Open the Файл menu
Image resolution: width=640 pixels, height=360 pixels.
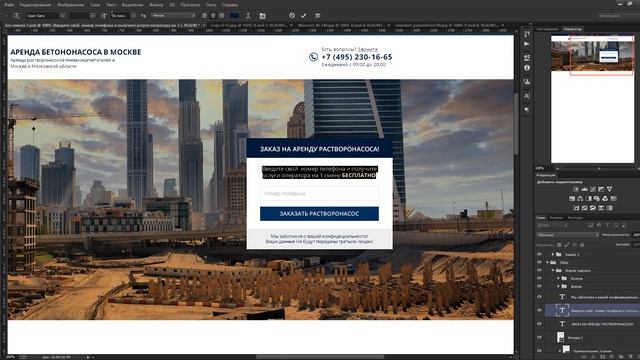coord(9,5)
